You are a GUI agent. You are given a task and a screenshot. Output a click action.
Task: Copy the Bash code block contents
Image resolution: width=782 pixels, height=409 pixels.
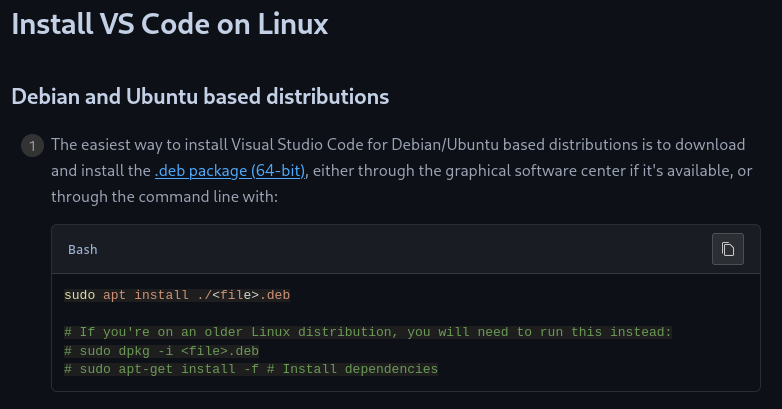[x=728, y=249]
